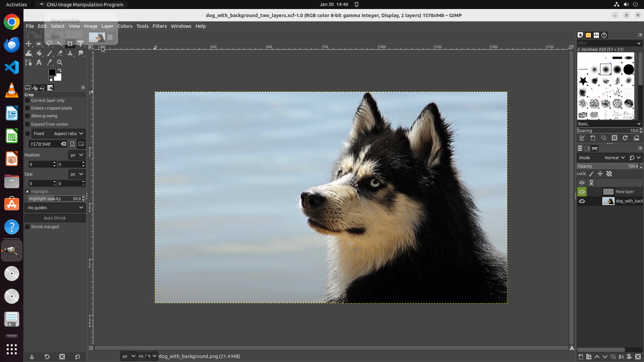This screenshot has width=644, height=362.
Task: Open the No guides dropdown
Action: [x=55, y=208]
